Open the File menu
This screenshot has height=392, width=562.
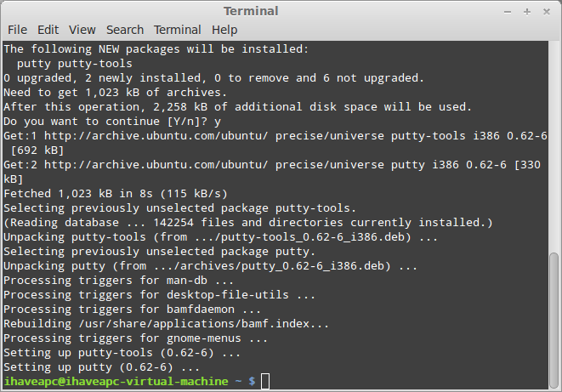pyautogui.click(x=17, y=30)
